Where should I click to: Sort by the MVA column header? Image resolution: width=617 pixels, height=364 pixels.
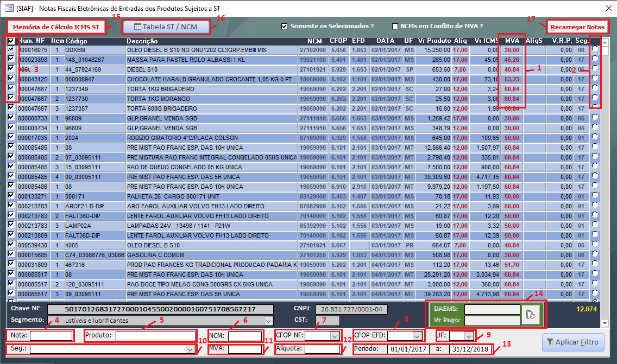tap(512, 41)
